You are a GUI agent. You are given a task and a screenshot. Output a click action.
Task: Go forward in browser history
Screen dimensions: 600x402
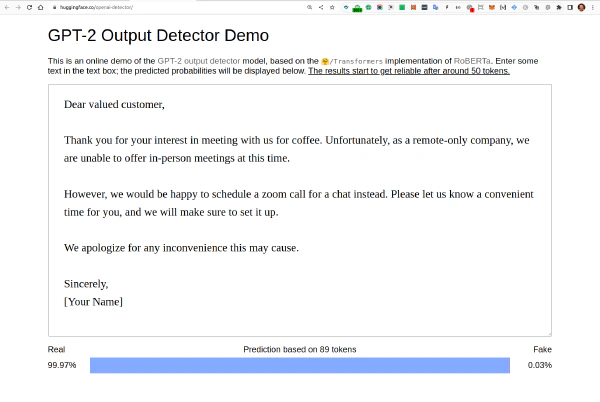click(18, 7)
